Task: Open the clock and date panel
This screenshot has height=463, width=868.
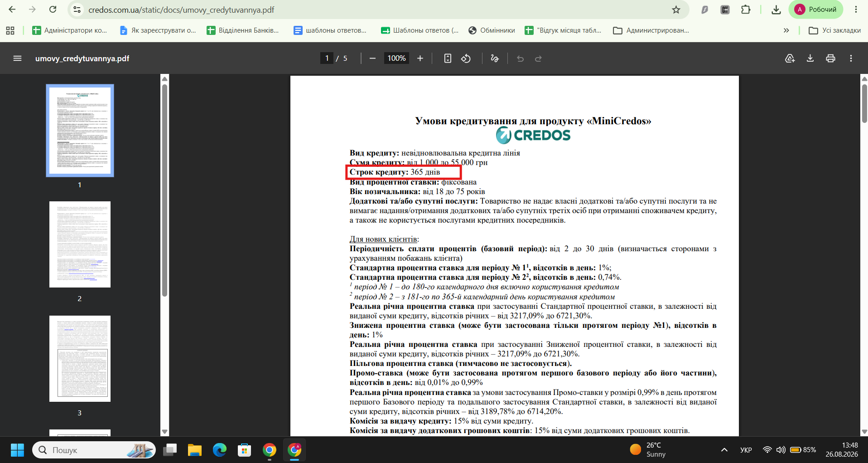Action: 841,450
